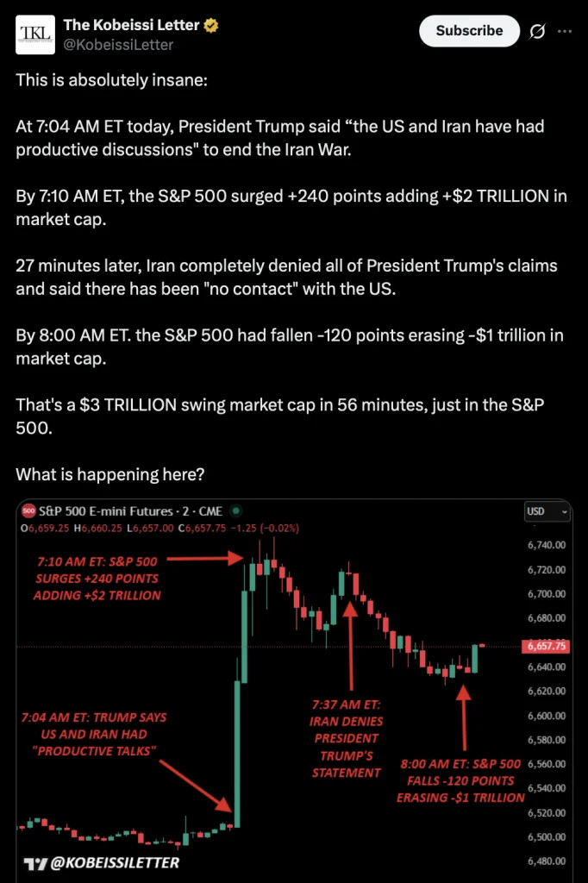Open the Grok explain-post icon

pyautogui.click(x=536, y=31)
